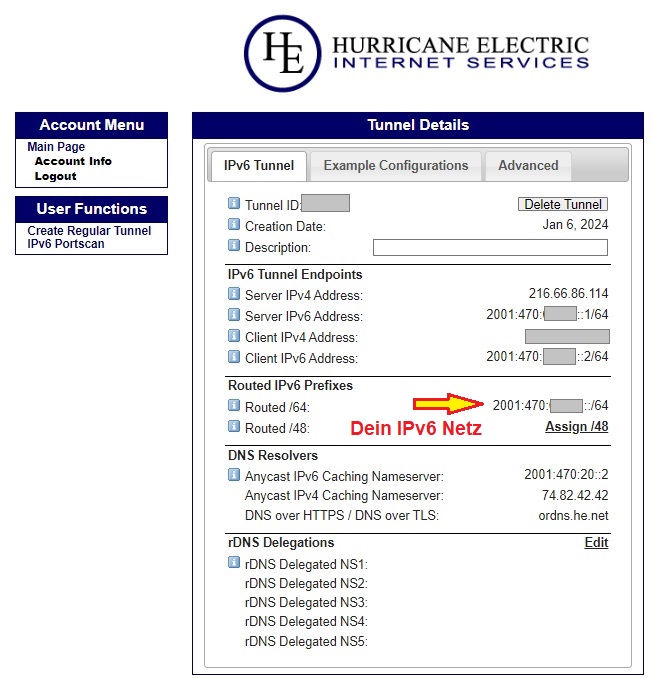The width and height of the screenshot is (653, 678).
Task: Click info icon for rDNS Delegated NS1
Action: point(234,563)
